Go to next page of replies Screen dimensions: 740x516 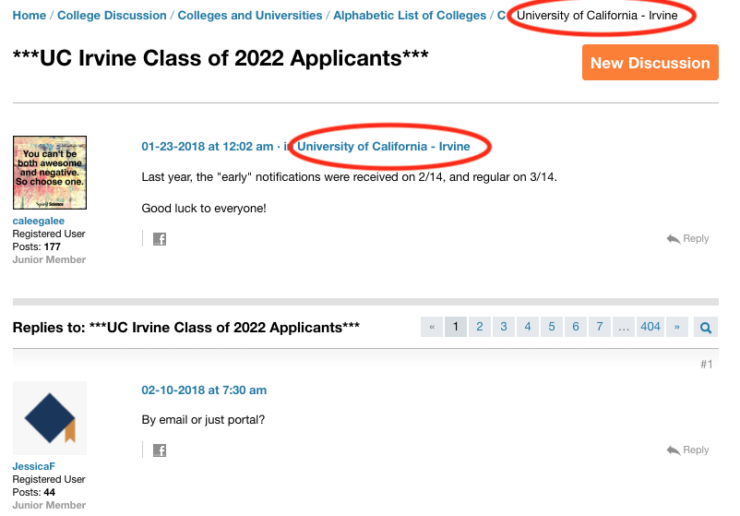[x=677, y=327]
